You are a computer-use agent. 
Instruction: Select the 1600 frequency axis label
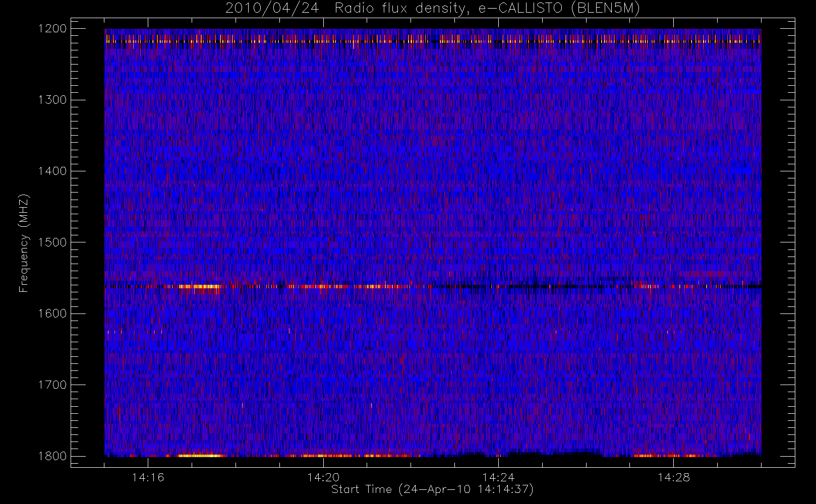click(52, 313)
